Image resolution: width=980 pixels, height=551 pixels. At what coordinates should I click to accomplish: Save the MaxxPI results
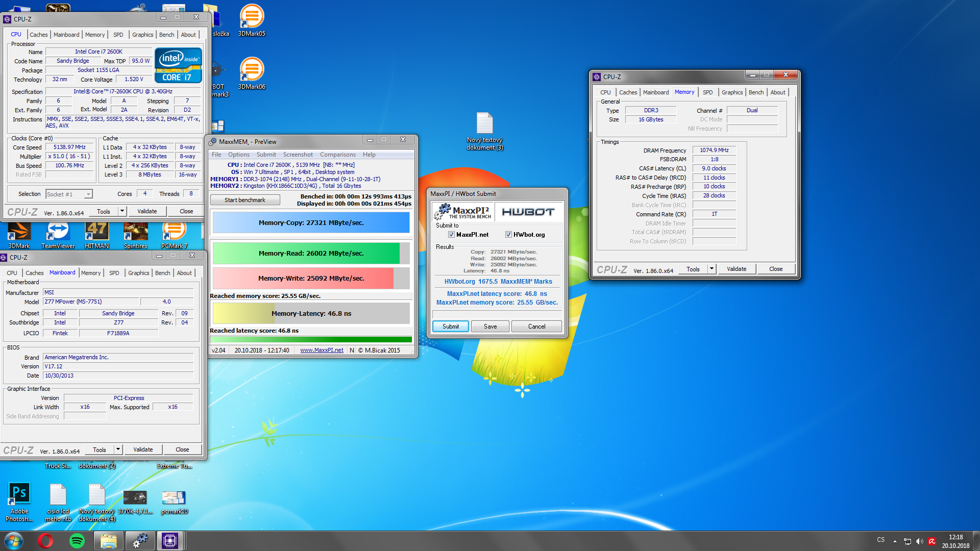[x=490, y=327]
